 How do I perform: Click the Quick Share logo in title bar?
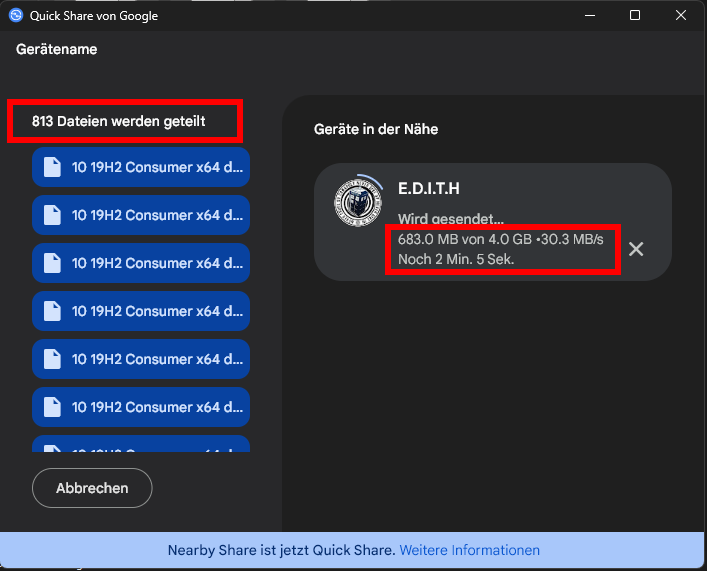click(x=16, y=15)
